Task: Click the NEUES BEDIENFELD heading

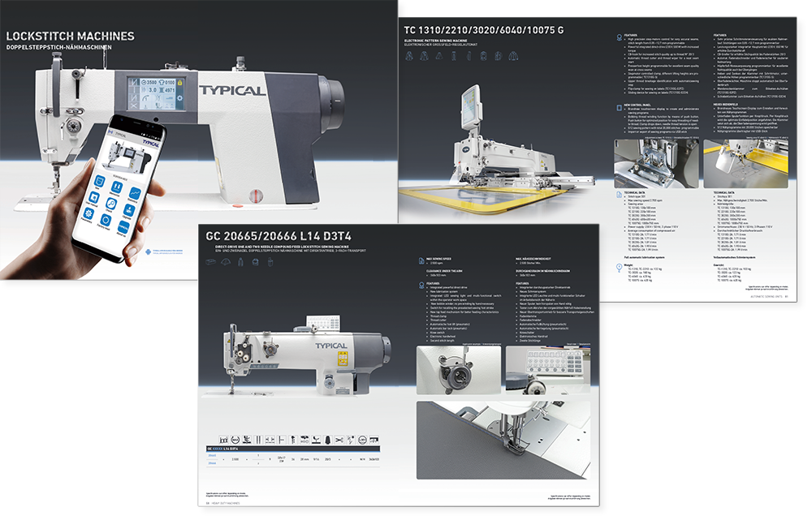Action: coord(725,105)
